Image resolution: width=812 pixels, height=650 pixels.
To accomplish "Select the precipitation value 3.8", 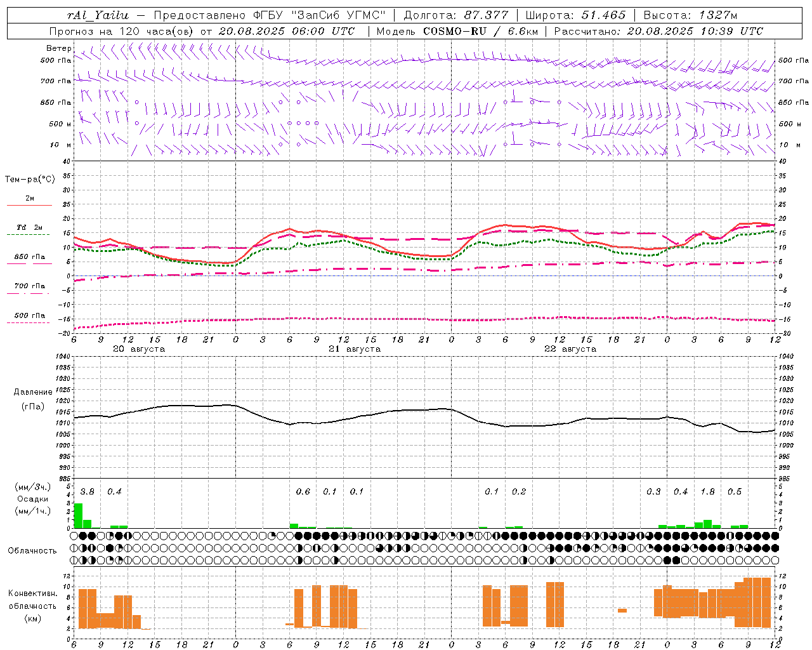I will click(x=88, y=491).
